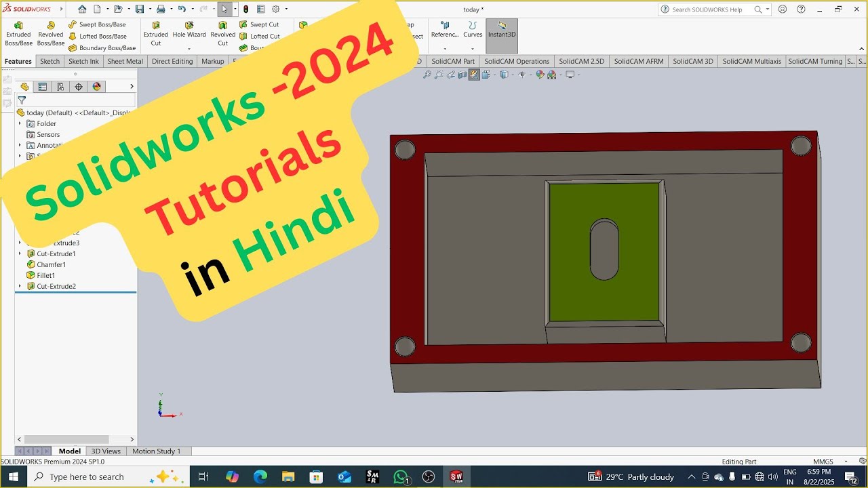Click the Home icon in title bar
The height and width of the screenshot is (488, 868).
[82, 9]
